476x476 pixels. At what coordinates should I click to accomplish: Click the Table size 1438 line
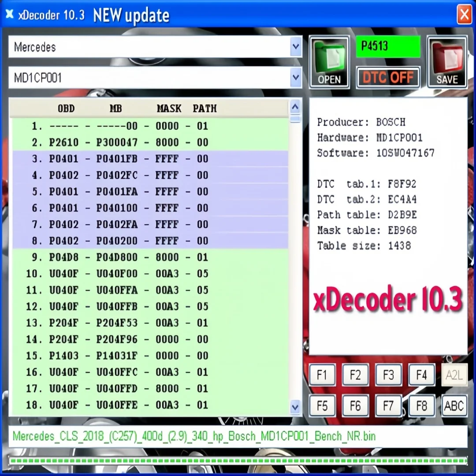click(364, 245)
